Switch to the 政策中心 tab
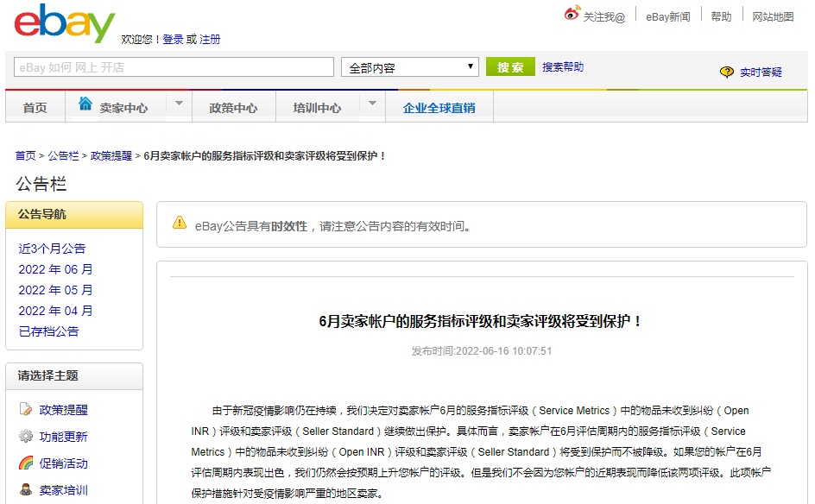815x504 pixels. tap(234, 108)
